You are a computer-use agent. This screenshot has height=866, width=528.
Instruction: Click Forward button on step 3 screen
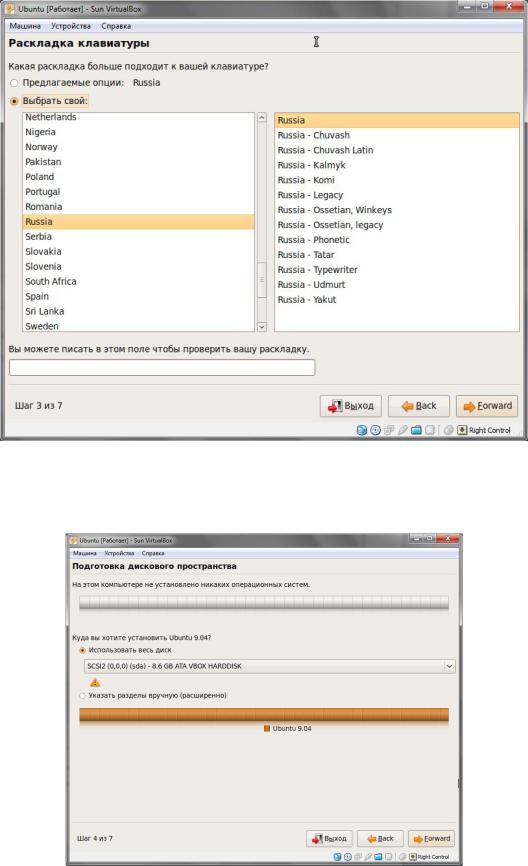487,406
